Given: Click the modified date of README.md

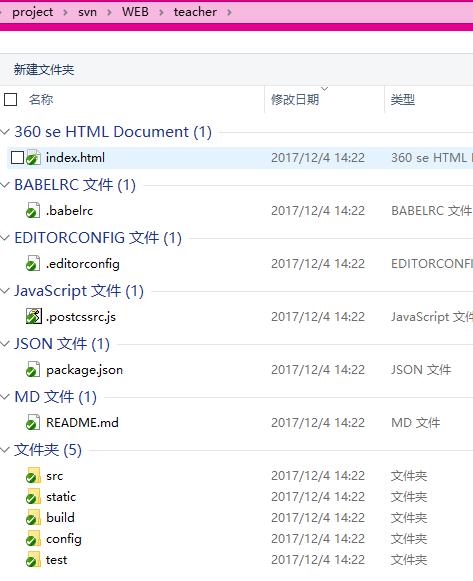Looking at the screenshot, I should tap(318, 423).
